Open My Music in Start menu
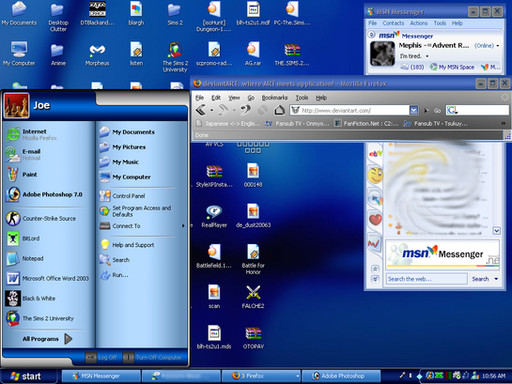 point(119,162)
